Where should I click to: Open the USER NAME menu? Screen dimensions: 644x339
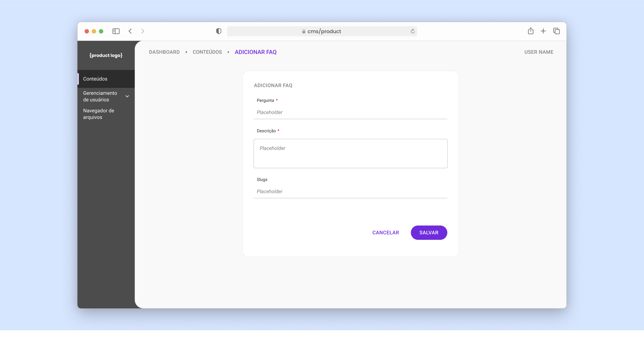(x=539, y=52)
